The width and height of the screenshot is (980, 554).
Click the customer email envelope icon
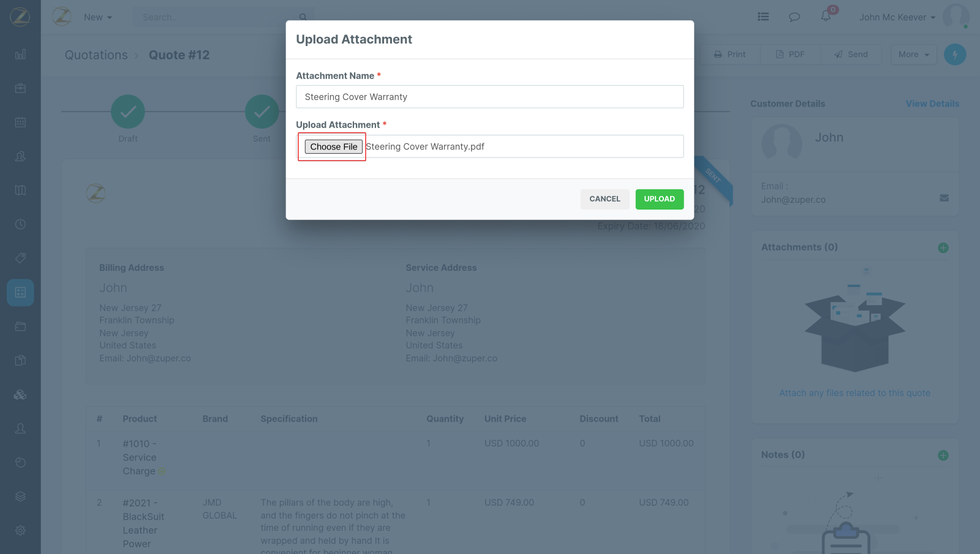[944, 198]
